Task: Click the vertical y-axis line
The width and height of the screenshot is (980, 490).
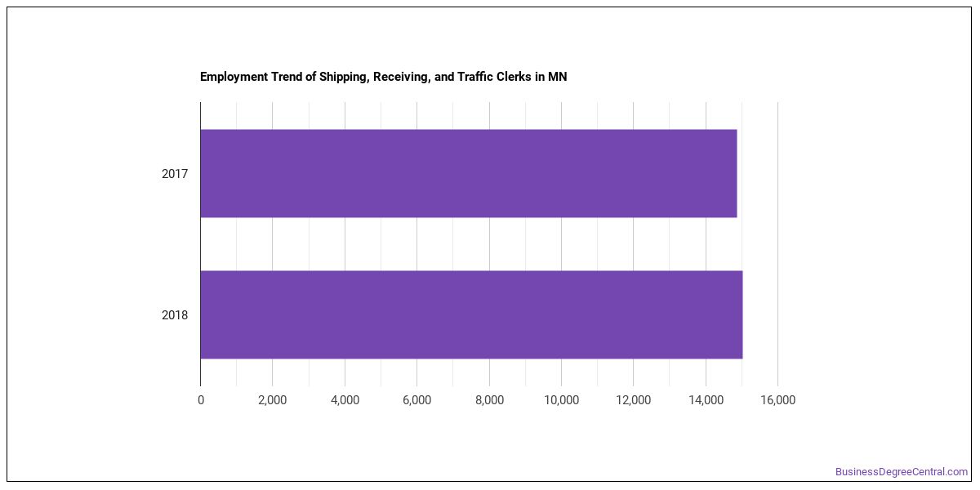Action: pyautogui.click(x=200, y=243)
